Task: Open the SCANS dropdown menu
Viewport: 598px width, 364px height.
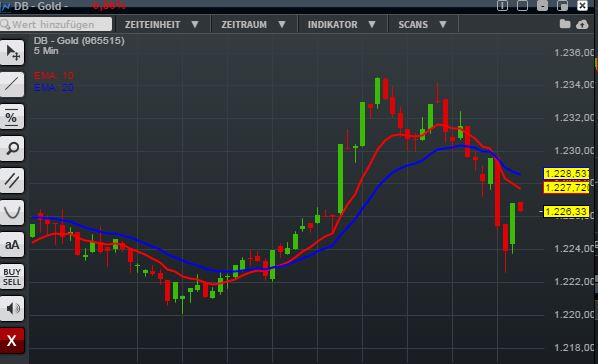Action: tap(423, 24)
